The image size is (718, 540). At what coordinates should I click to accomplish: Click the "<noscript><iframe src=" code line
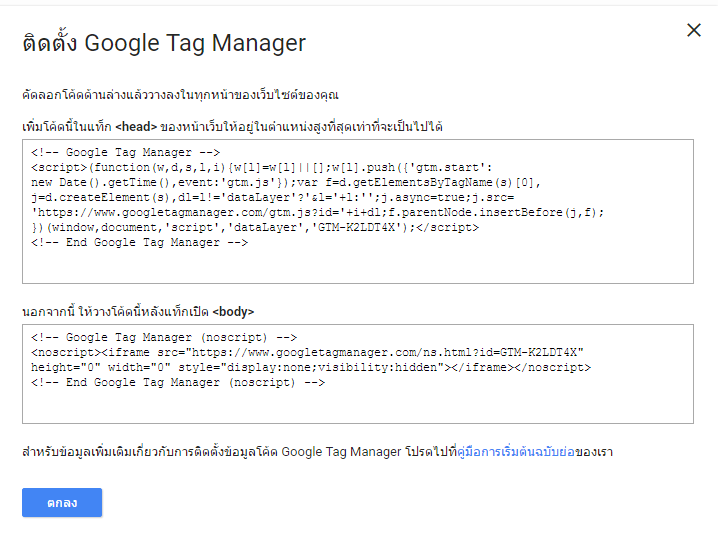coord(307,352)
